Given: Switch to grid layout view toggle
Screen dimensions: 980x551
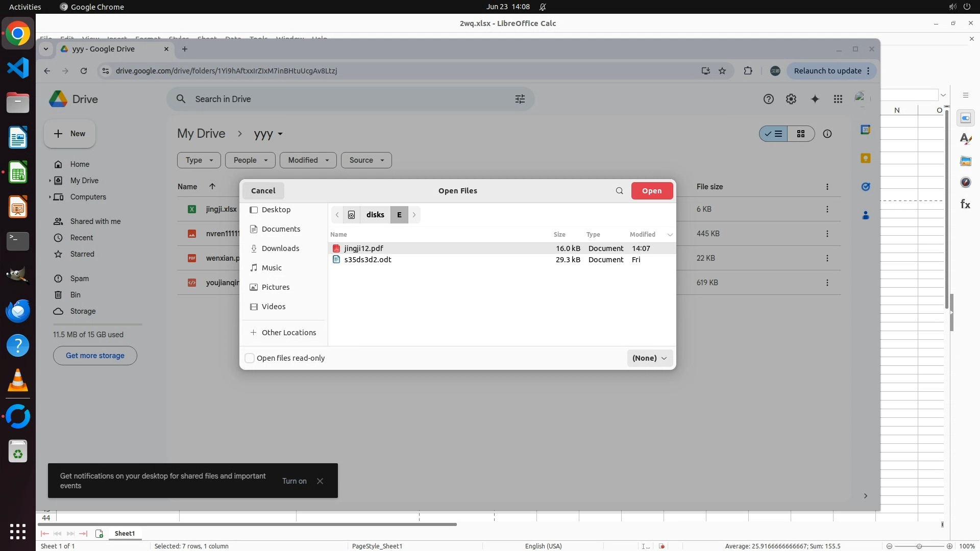Looking at the screenshot, I should tap(800, 134).
